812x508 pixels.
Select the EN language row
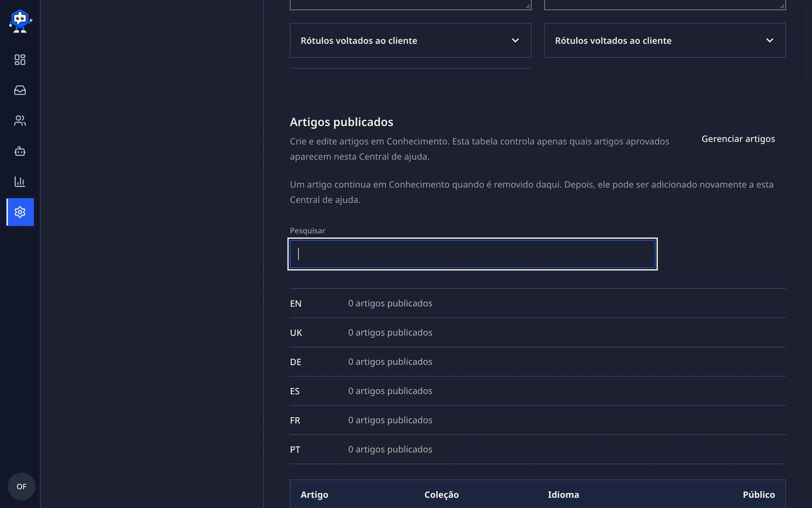pyautogui.click(x=538, y=303)
